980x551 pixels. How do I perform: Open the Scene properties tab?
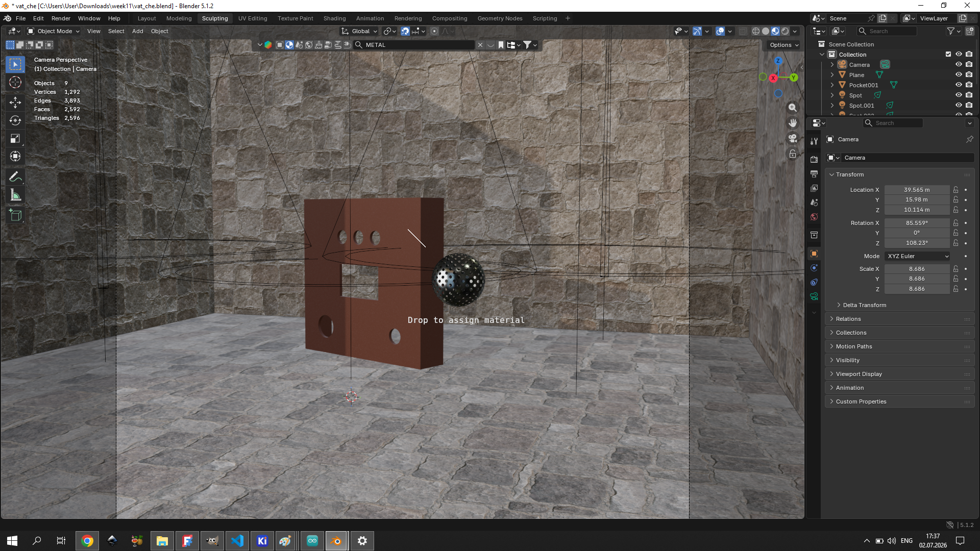(814, 203)
